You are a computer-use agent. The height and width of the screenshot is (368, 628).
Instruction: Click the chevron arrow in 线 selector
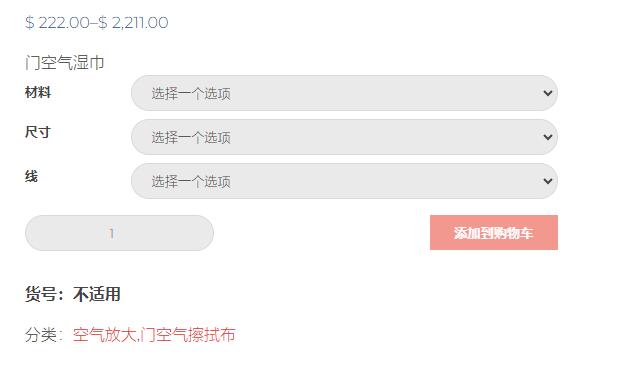[x=547, y=181]
